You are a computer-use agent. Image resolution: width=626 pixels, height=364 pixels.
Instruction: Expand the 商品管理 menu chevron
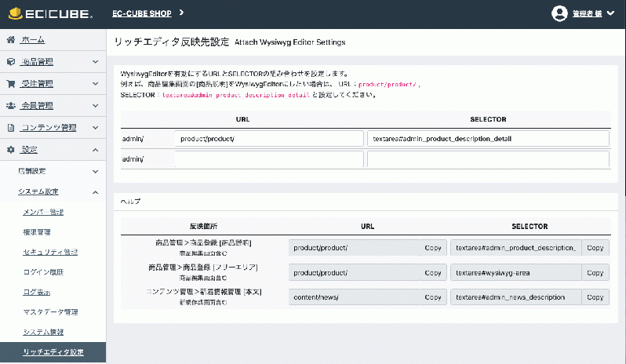pos(96,61)
